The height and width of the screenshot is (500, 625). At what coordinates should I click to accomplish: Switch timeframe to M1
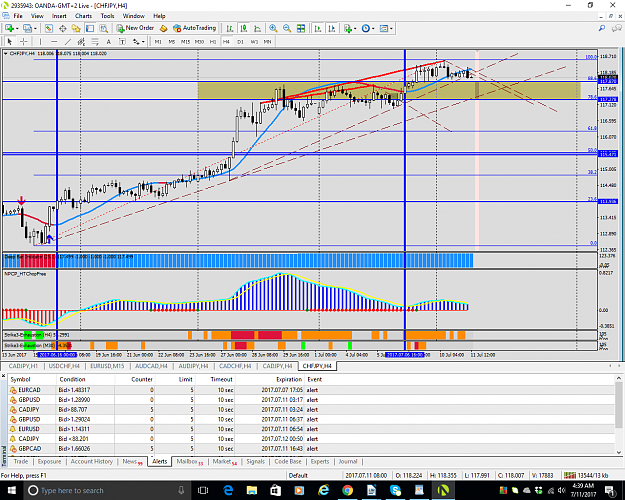(158, 41)
